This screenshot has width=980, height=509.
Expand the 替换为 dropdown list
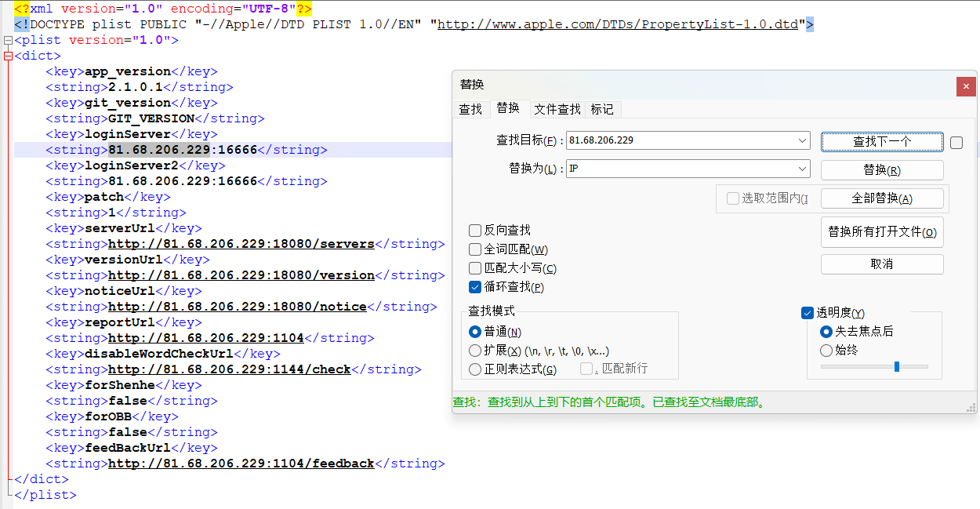coord(802,169)
